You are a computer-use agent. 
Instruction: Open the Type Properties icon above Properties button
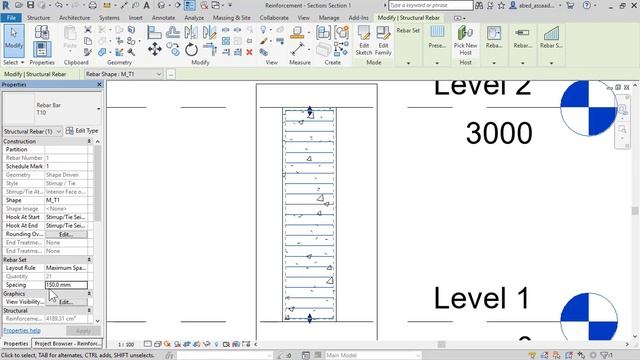click(42, 32)
